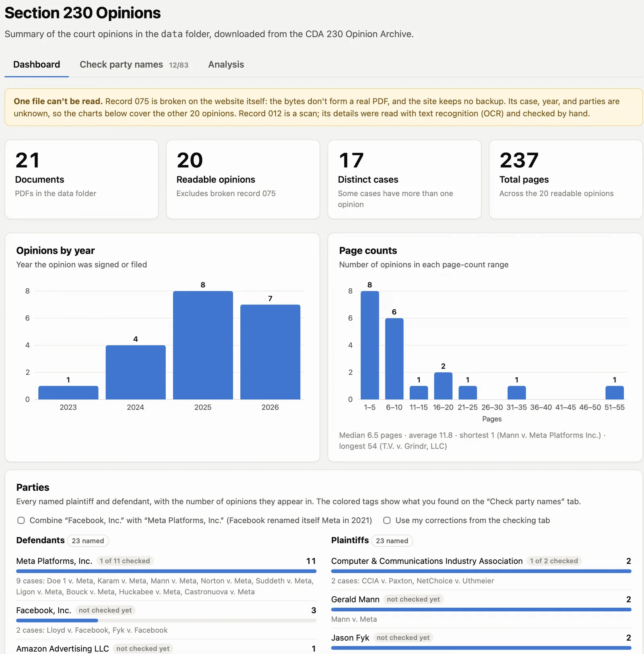The image size is (644, 654).
Task: Click Facebook, Inc. defendant name
Action: (x=43, y=611)
